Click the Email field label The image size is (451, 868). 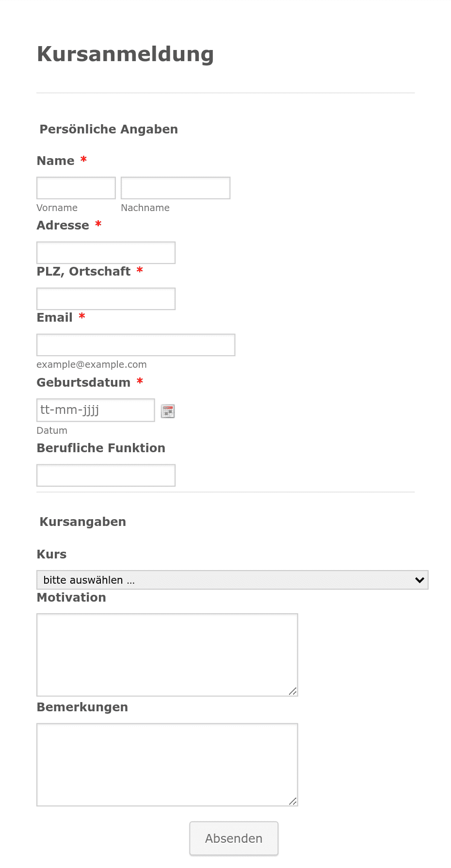click(x=55, y=317)
